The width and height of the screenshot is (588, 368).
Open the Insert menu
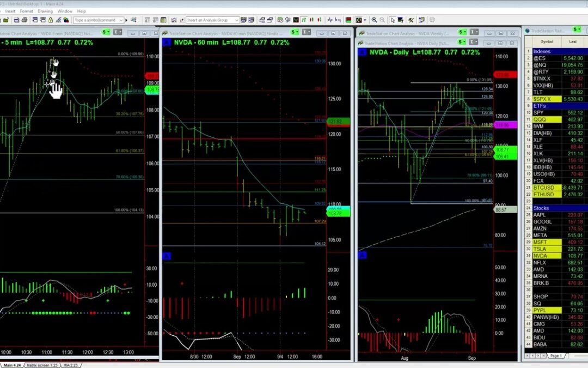(10, 11)
